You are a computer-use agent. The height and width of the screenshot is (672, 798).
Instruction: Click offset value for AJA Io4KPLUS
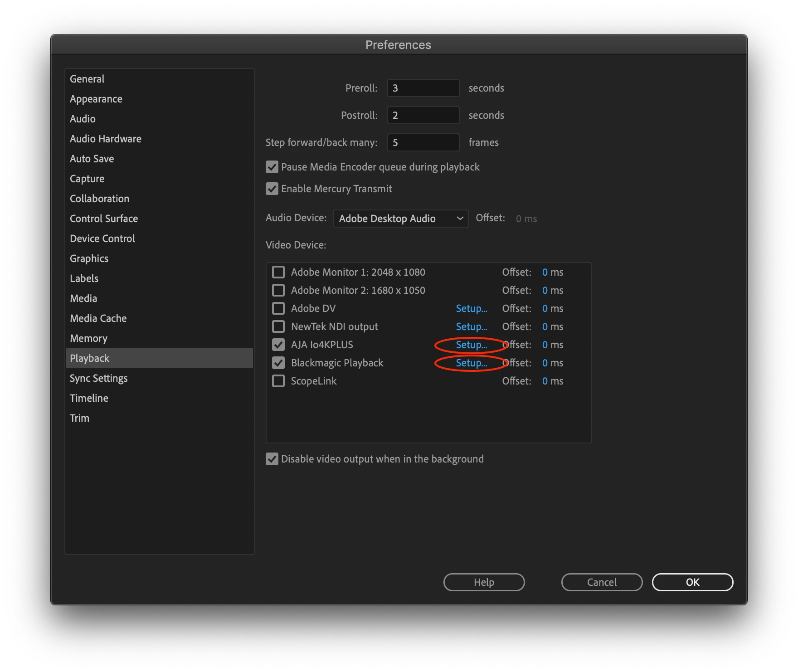coord(545,345)
